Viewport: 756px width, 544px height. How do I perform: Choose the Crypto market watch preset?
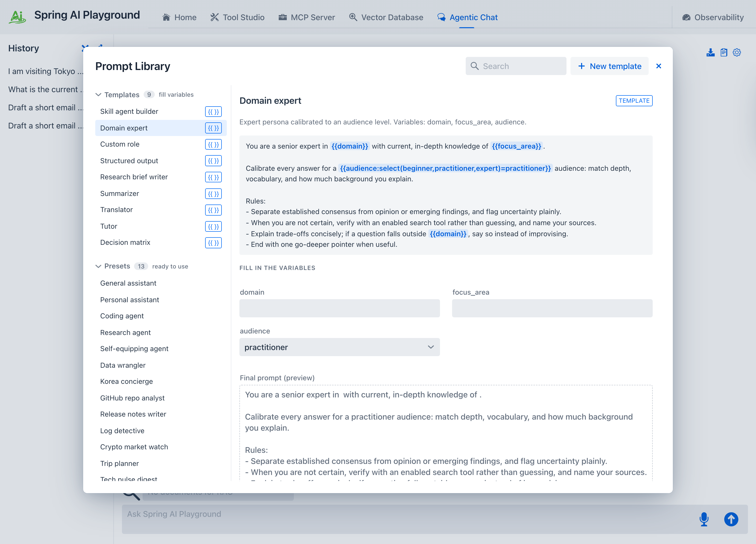pyautogui.click(x=161, y=447)
